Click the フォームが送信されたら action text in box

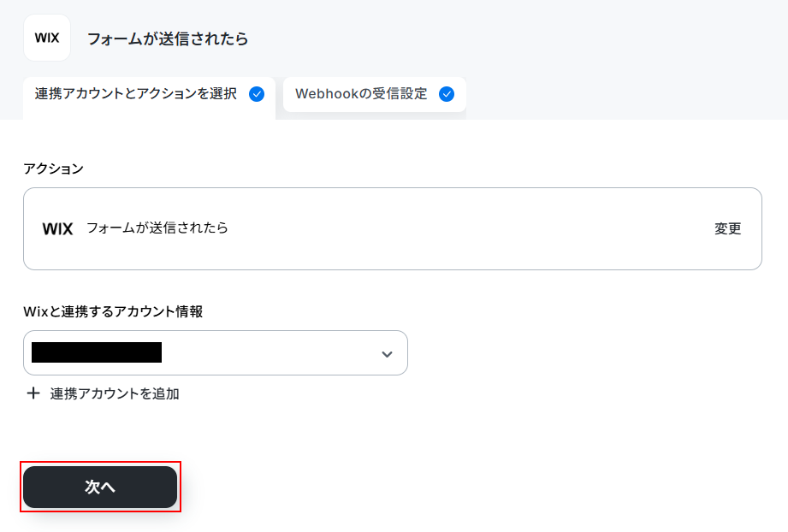tap(157, 228)
